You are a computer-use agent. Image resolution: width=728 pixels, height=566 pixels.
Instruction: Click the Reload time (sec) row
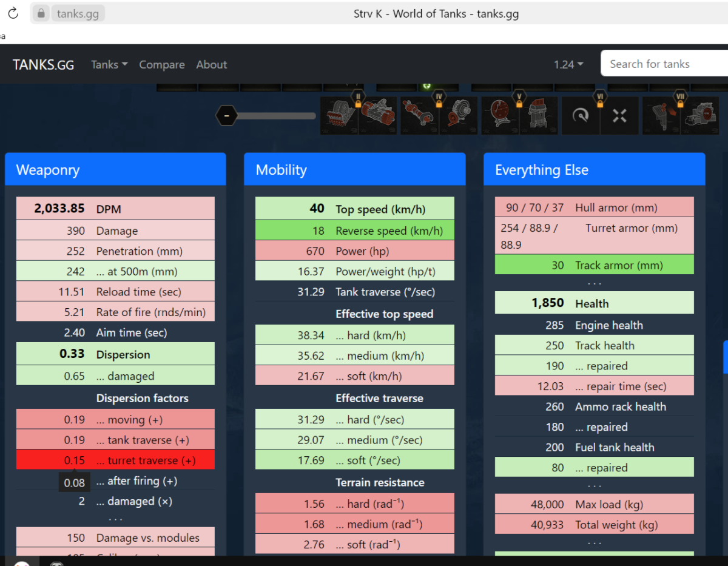(115, 292)
